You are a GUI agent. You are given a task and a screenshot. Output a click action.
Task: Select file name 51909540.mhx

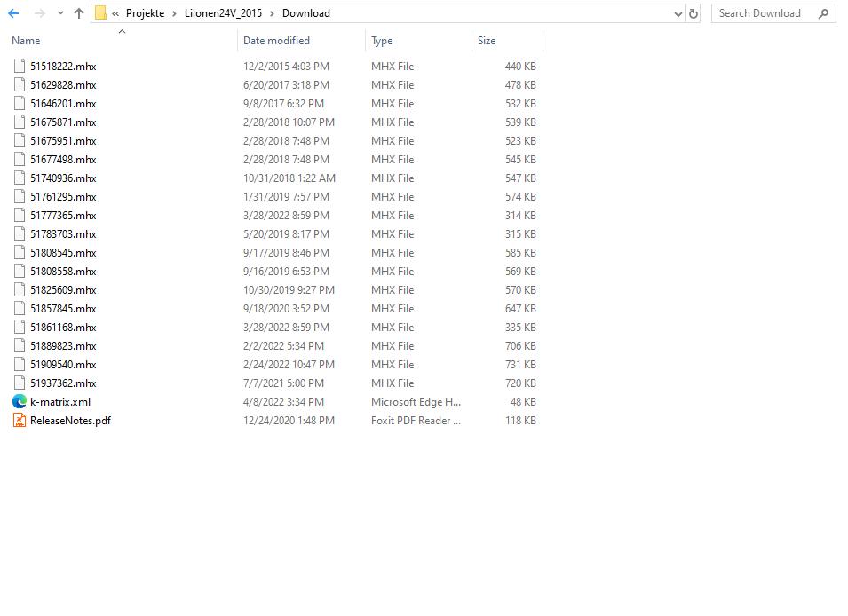(63, 365)
